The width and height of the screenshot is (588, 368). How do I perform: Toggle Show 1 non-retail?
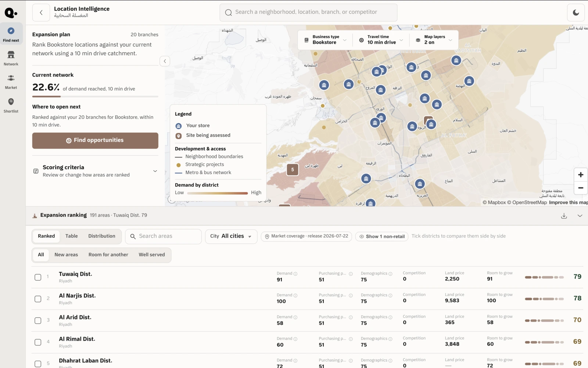point(382,237)
